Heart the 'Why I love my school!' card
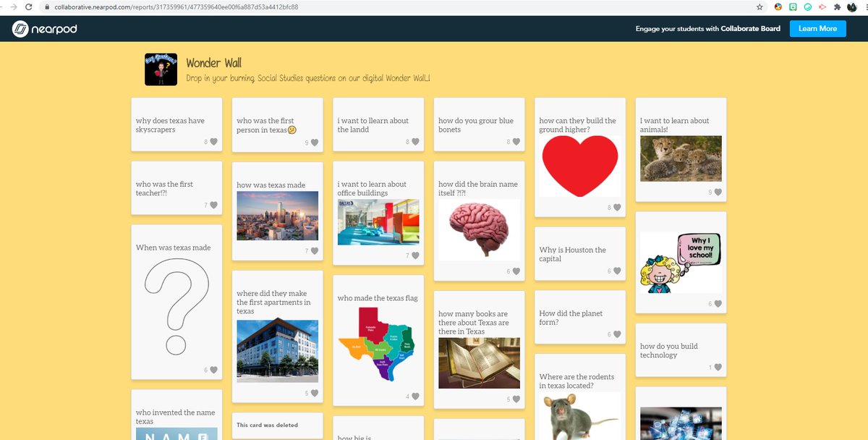The height and width of the screenshot is (440, 868). click(718, 304)
